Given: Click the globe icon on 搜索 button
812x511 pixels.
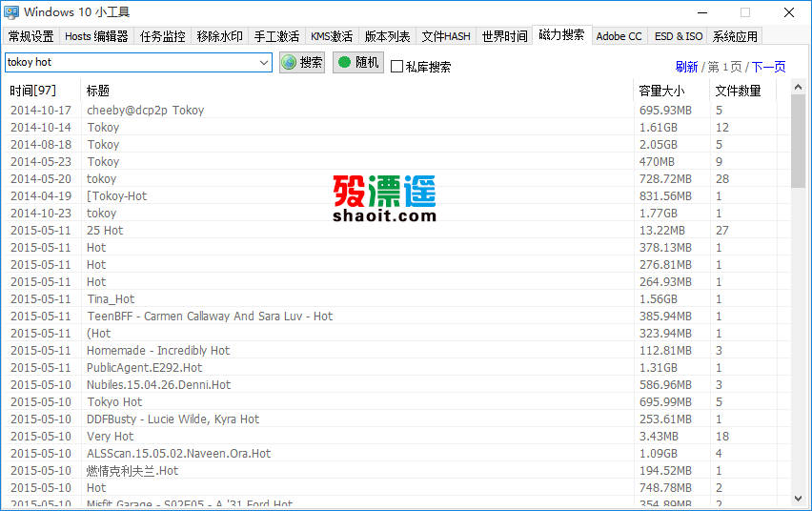Looking at the screenshot, I should coord(289,62).
